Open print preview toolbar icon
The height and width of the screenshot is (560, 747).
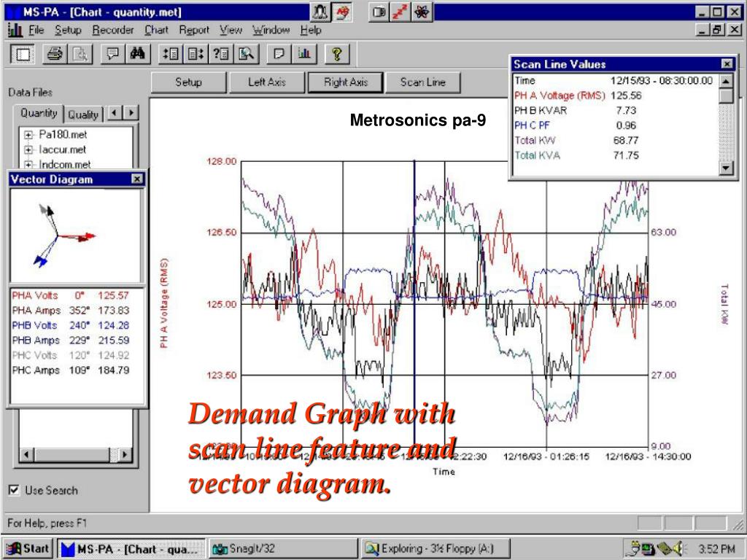pyautogui.click(x=80, y=54)
